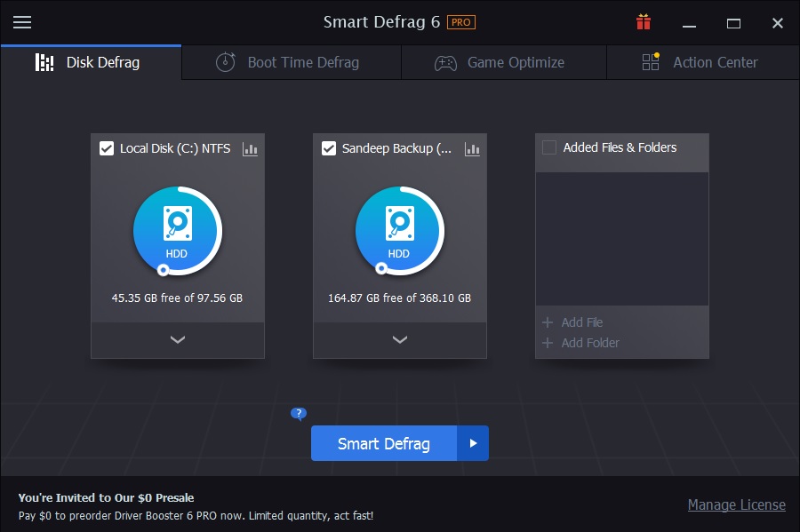The width and height of the screenshot is (800, 532).
Task: Click the PRO badge in title
Action: [x=461, y=22]
